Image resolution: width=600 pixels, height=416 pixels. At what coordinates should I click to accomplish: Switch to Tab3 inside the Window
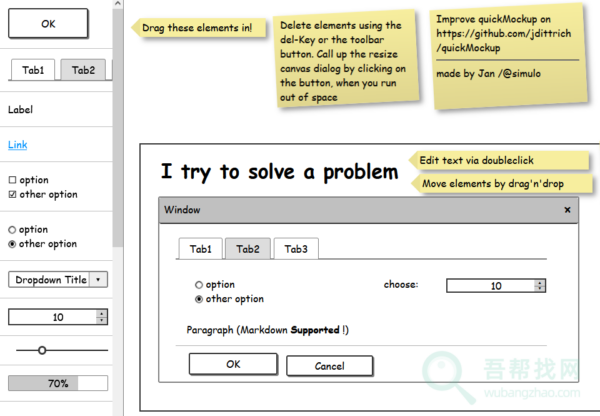[296, 249]
